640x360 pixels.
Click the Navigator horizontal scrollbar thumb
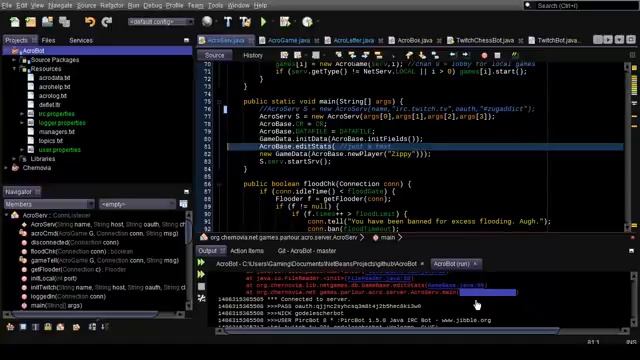pos(84,314)
